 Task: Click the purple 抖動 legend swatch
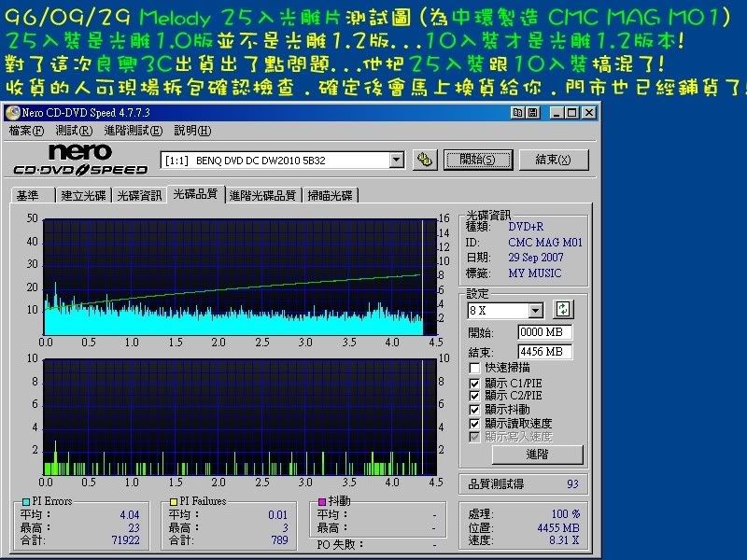tap(322, 501)
